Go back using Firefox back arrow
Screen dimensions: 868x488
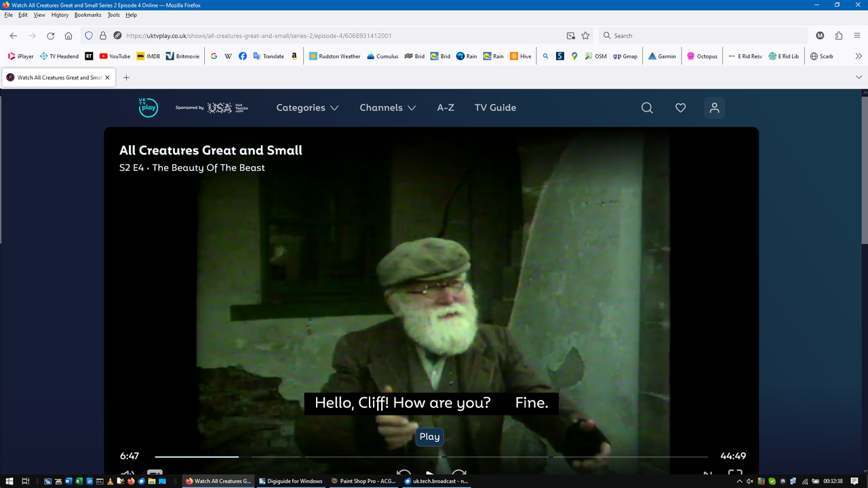coord(14,36)
